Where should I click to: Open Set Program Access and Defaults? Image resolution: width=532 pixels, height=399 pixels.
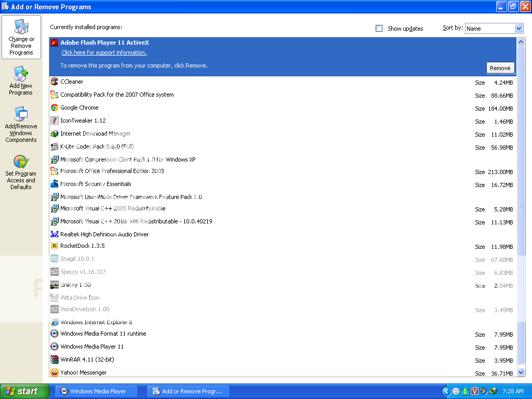[x=21, y=172]
